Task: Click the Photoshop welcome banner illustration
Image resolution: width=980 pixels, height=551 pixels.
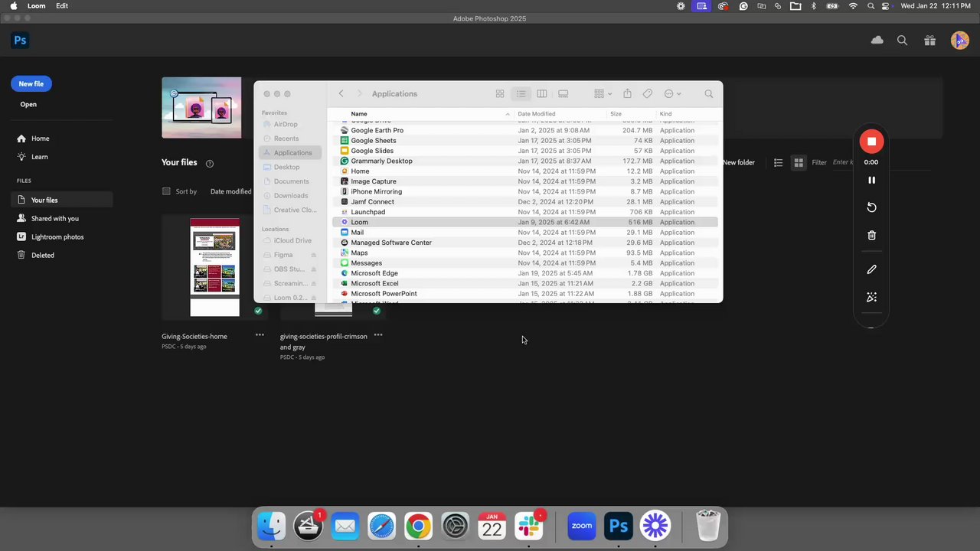Action: pyautogui.click(x=201, y=108)
